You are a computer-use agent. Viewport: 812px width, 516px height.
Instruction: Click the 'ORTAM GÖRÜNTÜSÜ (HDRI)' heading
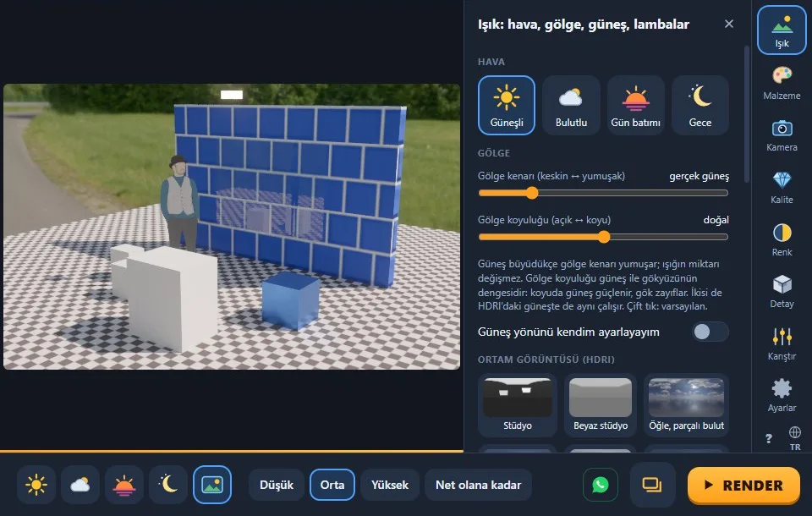coord(546,360)
